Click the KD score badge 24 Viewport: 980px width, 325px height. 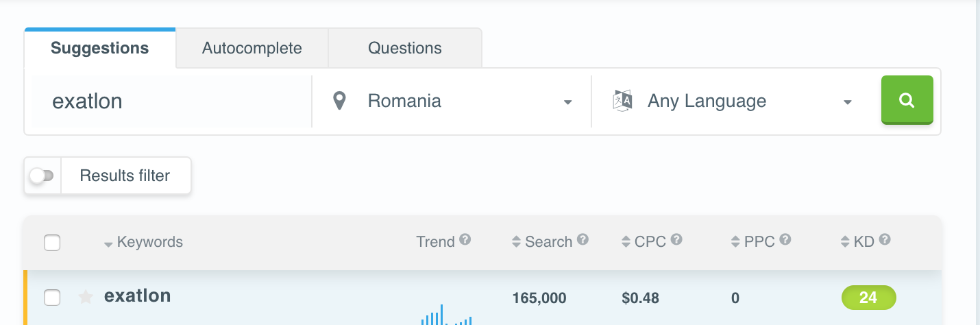click(x=868, y=298)
